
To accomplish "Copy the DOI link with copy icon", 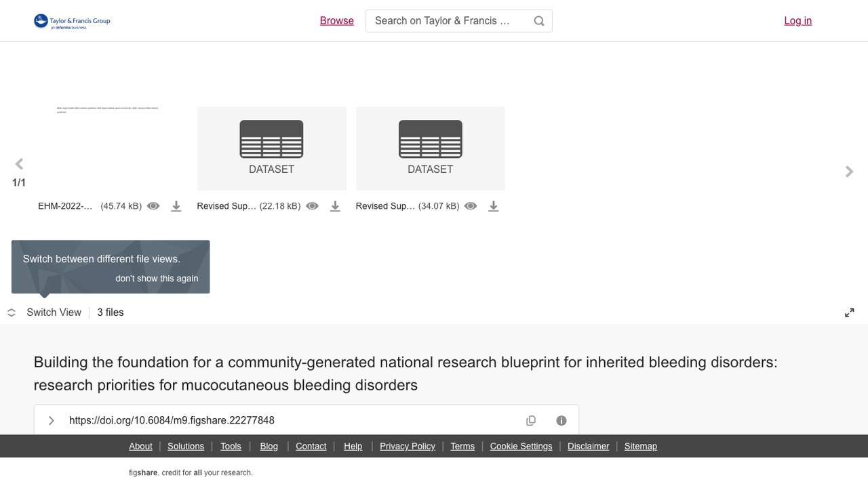I will click(531, 420).
